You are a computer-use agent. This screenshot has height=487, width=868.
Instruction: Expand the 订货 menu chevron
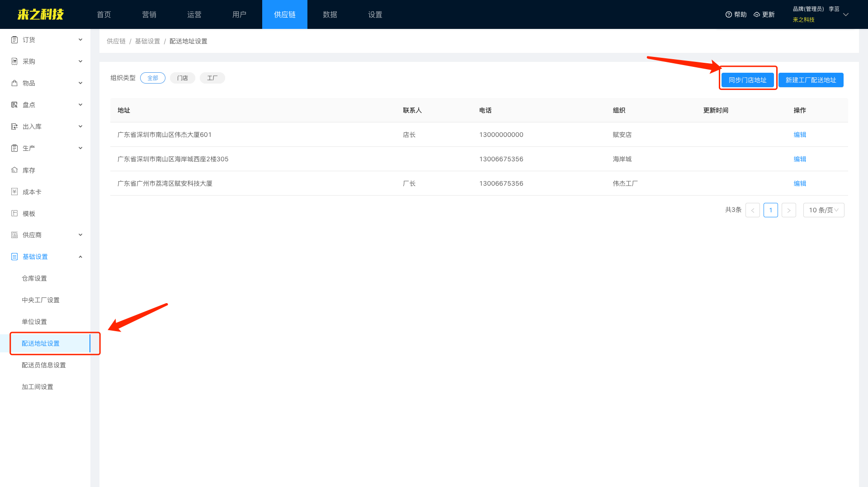80,40
